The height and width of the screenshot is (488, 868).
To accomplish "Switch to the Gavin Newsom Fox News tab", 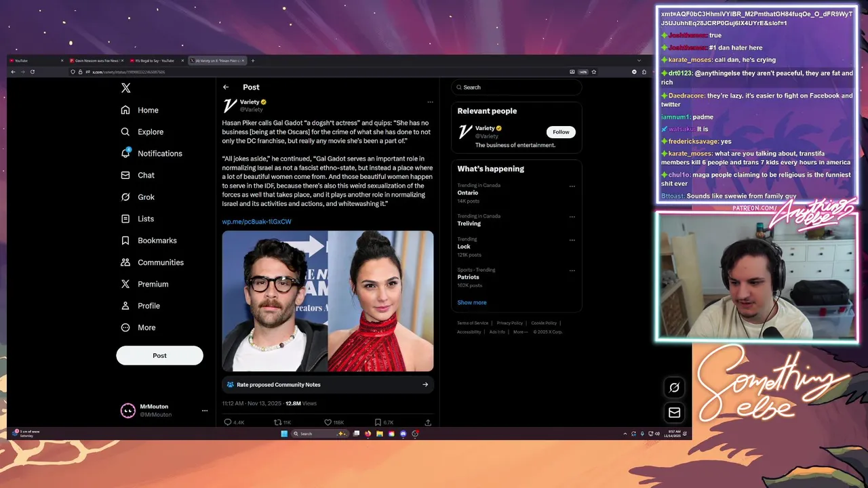I will tap(96, 60).
